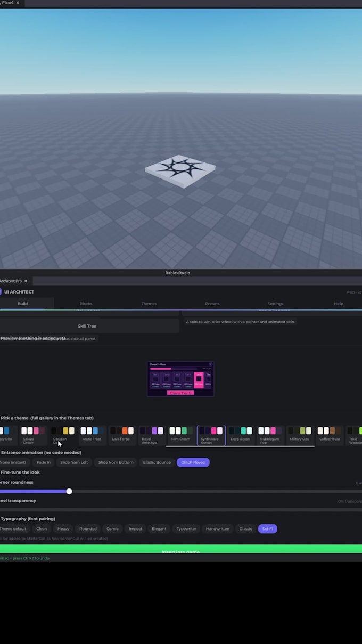The width and height of the screenshot is (362, 644).
Task: Select Impact font pairing
Action: pyautogui.click(x=136, y=529)
